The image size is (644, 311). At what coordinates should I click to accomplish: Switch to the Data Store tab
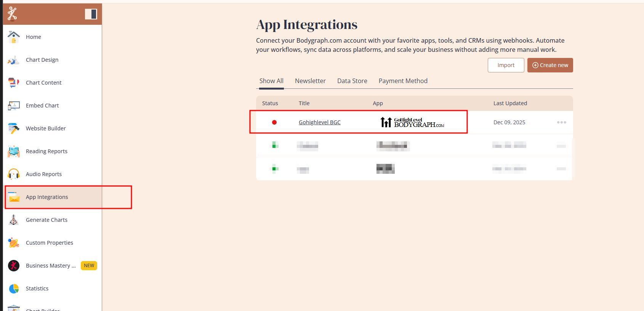[352, 81]
